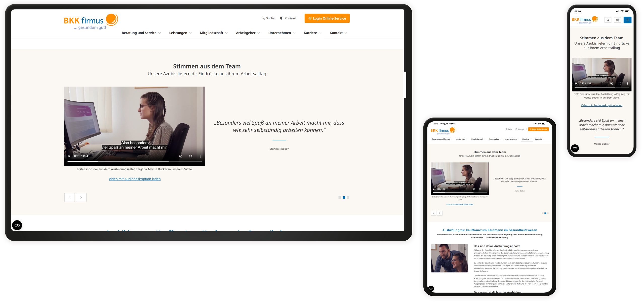Select the second carousel indicator dot
This screenshot has height=302, width=644.
pos(344,197)
